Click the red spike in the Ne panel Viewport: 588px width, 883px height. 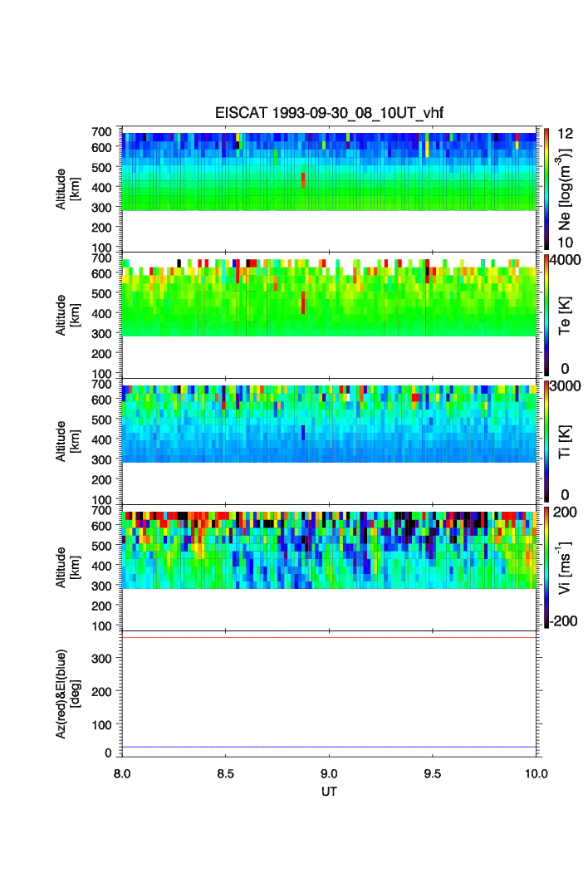[303, 180]
